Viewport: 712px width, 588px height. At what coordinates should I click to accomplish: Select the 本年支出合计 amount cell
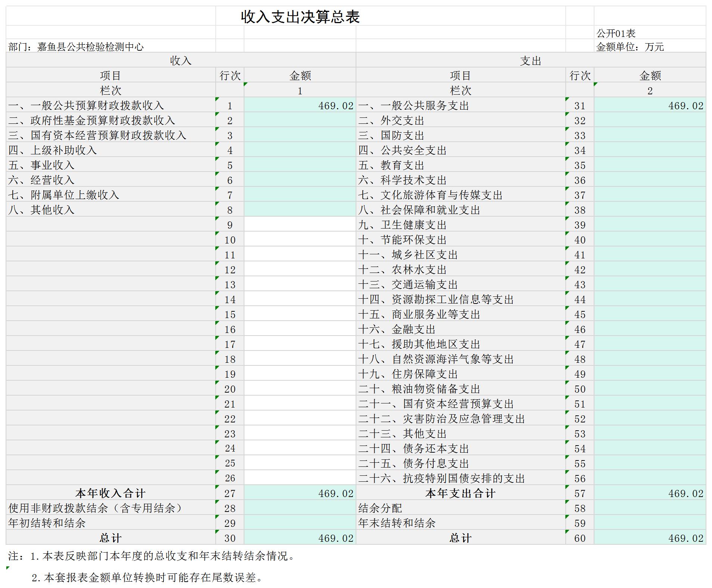pos(650,493)
